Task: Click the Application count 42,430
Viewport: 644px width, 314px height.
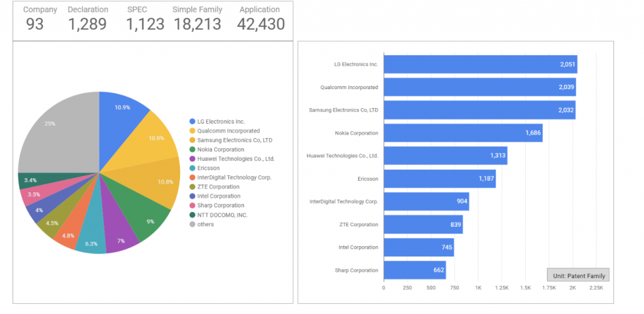Action: coord(261,24)
